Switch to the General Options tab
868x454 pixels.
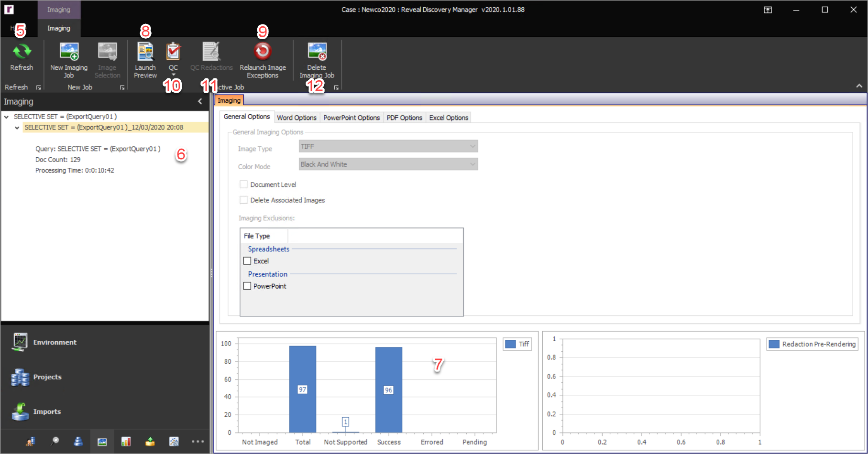pyautogui.click(x=247, y=117)
